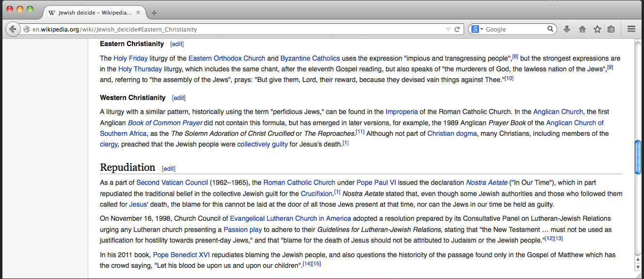
Task: Jump to footnote reference [13]
Action: 558,238
